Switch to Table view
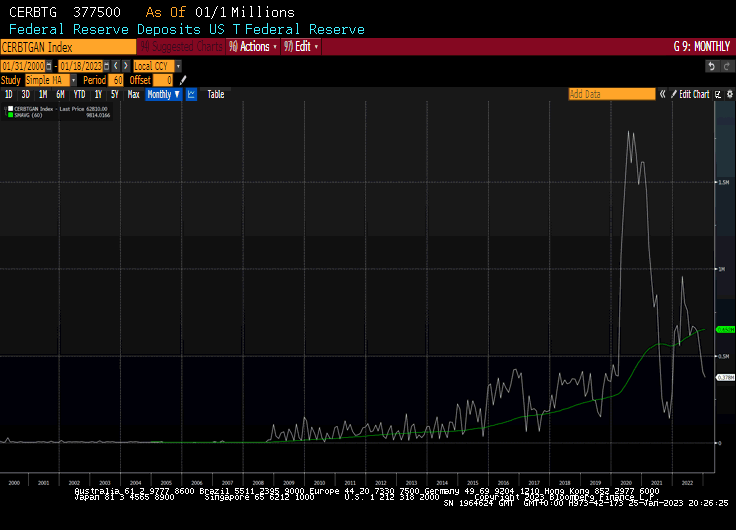736x530 pixels. [215, 94]
